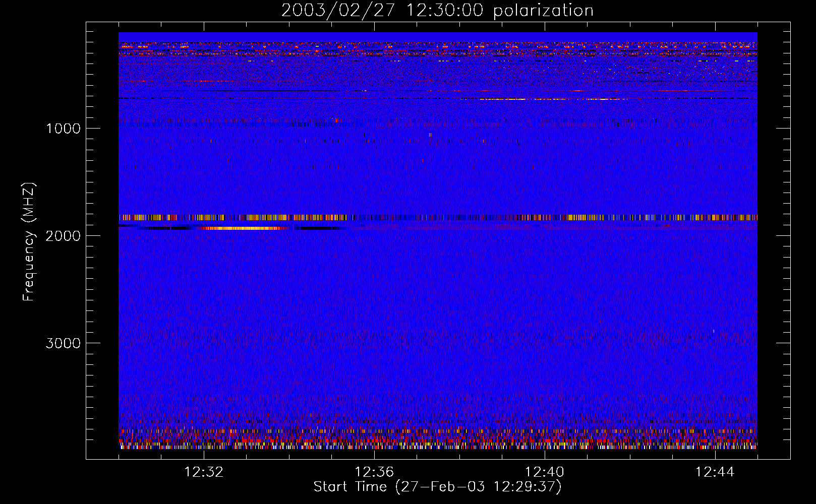Click the plot title "2003/02/27 12:30:00 polarization"
This screenshot has width=816, height=504.
(437, 11)
